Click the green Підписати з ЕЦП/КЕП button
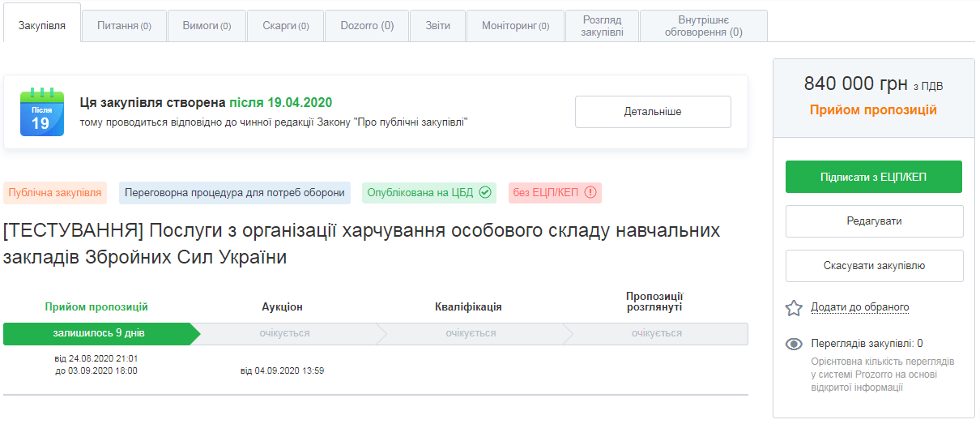This screenshot has height=424, width=980. [874, 177]
